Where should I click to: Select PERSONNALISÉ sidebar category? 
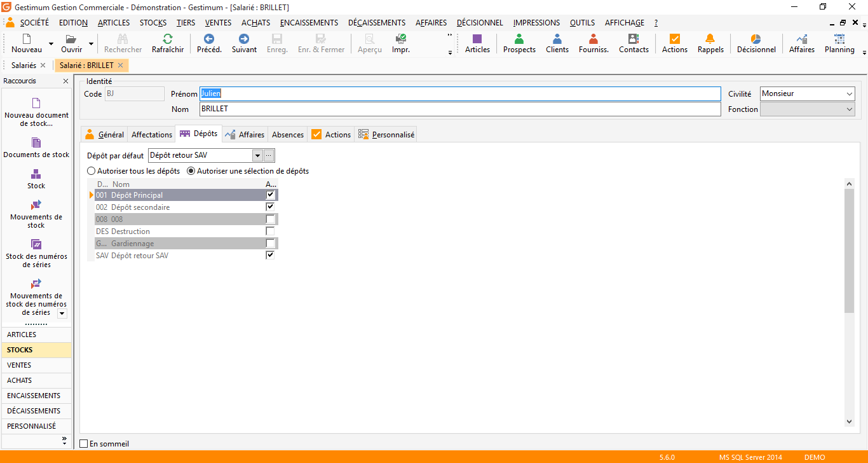[x=36, y=426]
